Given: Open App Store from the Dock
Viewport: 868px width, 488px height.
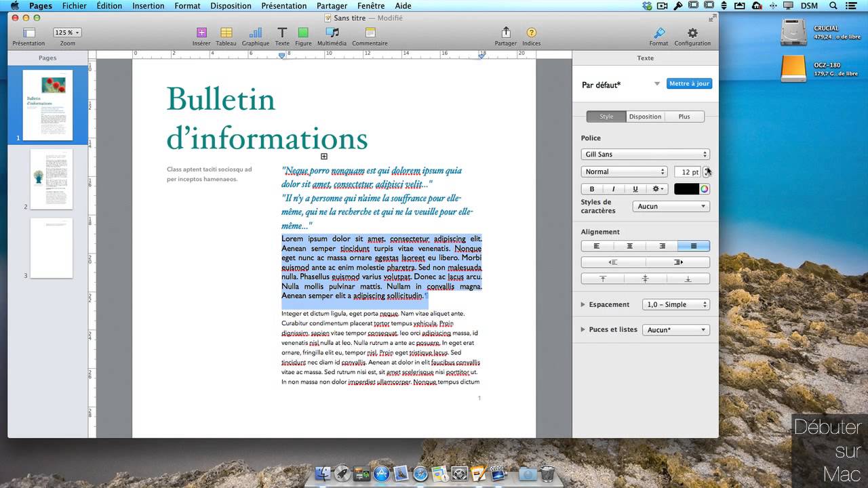Looking at the screenshot, I should (381, 473).
